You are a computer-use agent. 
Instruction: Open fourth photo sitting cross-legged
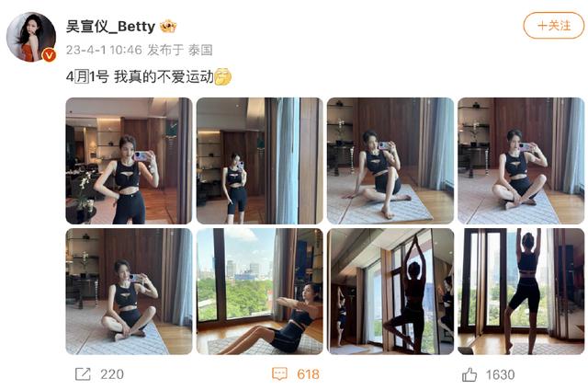(x=521, y=161)
